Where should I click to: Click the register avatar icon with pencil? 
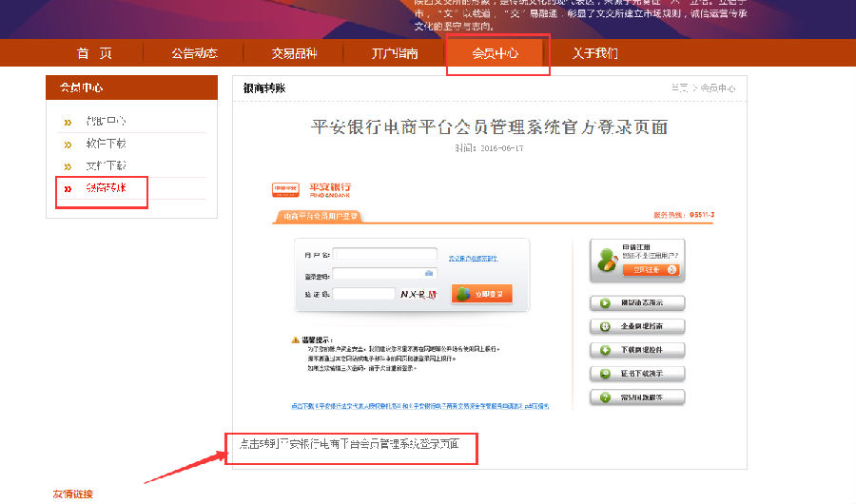click(606, 258)
